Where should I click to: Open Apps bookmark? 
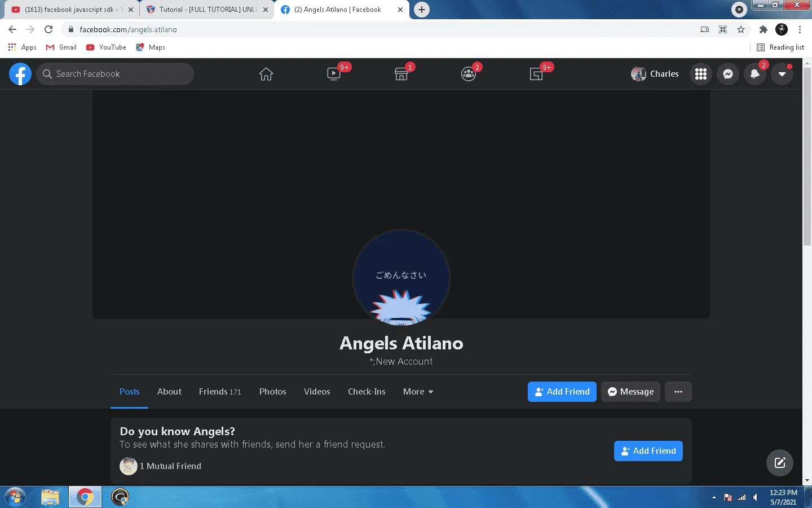(23, 47)
